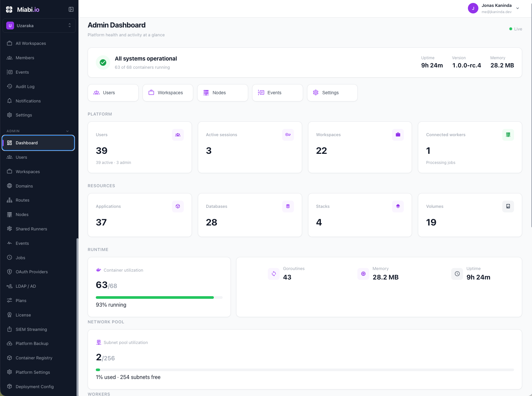Collapse the sidebar panel icon
Image resolution: width=532 pixels, height=396 pixels.
pyautogui.click(x=71, y=9)
